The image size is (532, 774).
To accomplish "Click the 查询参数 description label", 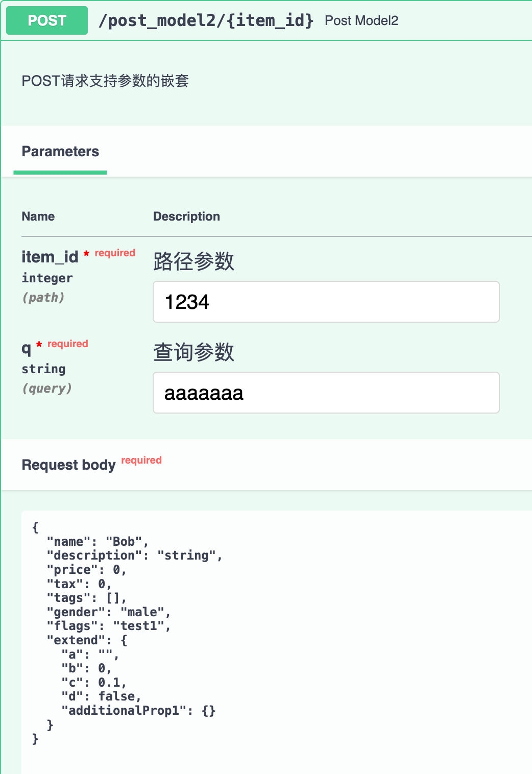I will (194, 352).
